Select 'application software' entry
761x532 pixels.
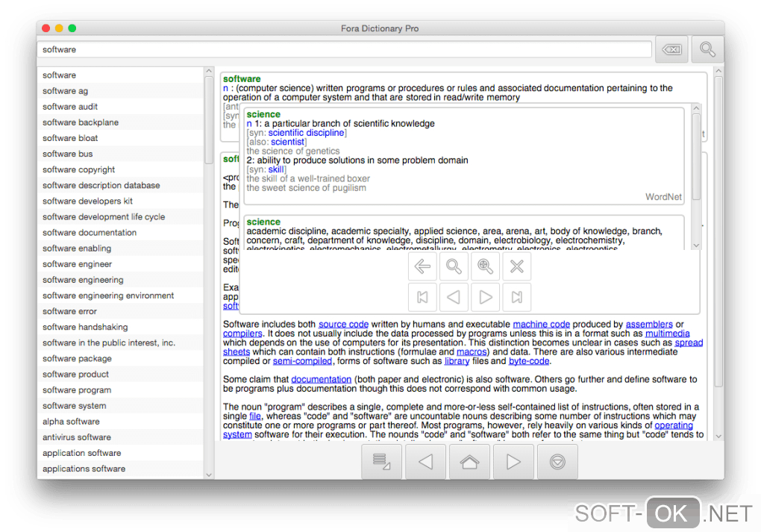[120, 453]
